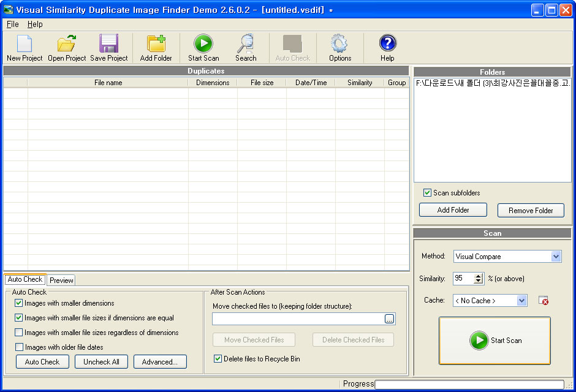Toggle Delete files to Recycle Bin
The height and width of the screenshot is (392, 576).
[218, 359]
